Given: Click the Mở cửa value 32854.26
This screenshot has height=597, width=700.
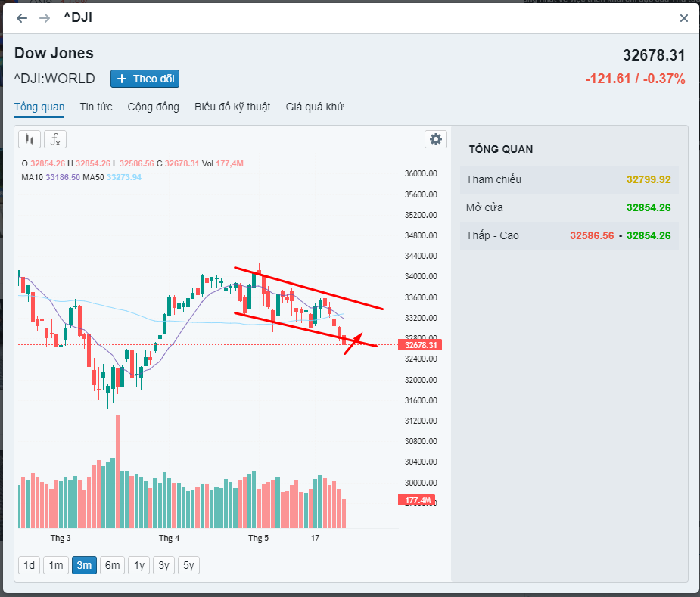Looking at the screenshot, I should point(649,207).
